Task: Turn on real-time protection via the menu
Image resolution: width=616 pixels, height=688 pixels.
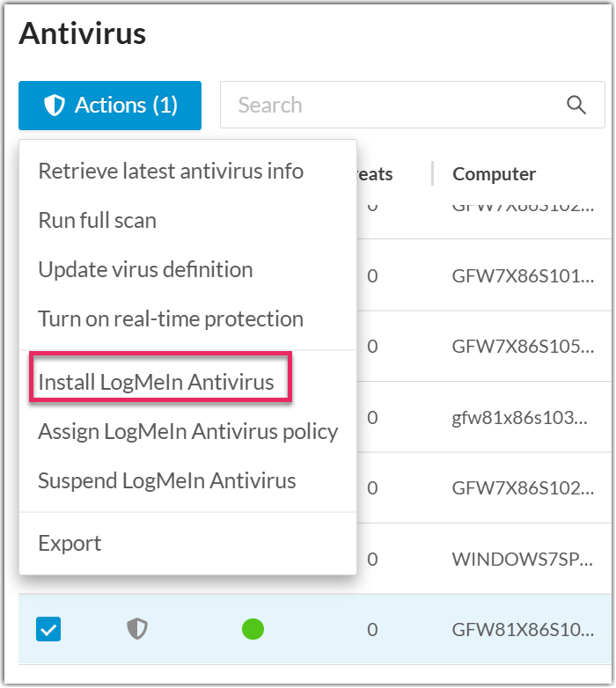Action: pos(171,318)
